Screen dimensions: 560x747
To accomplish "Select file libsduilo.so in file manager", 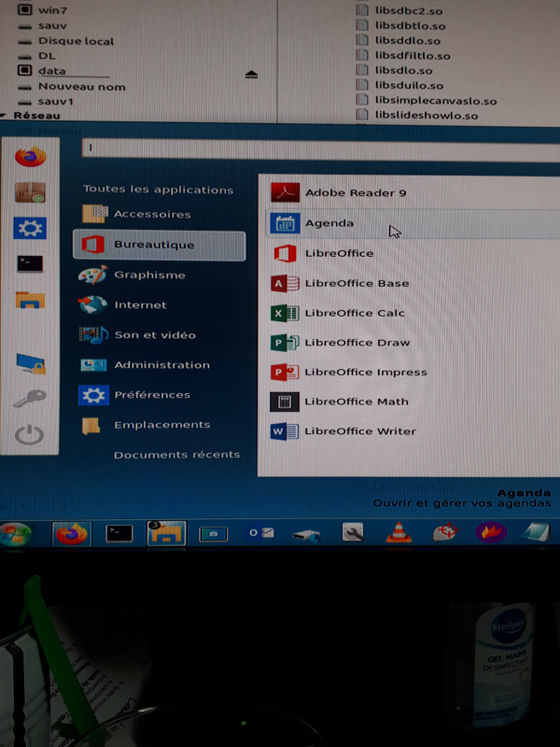I will [400, 85].
